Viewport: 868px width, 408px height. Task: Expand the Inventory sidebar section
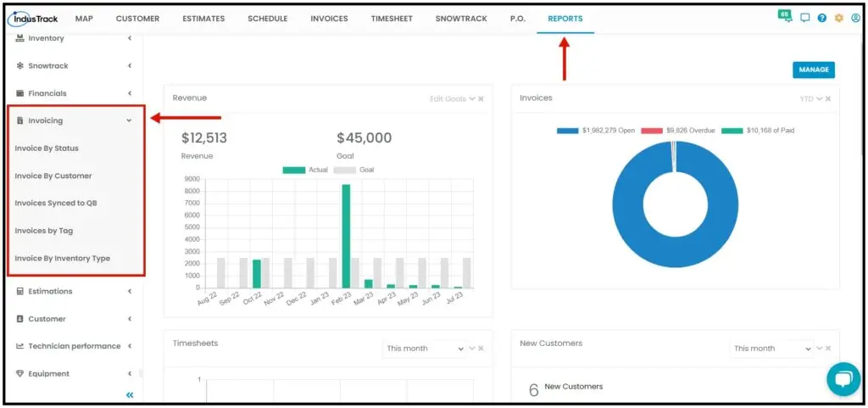pos(130,38)
